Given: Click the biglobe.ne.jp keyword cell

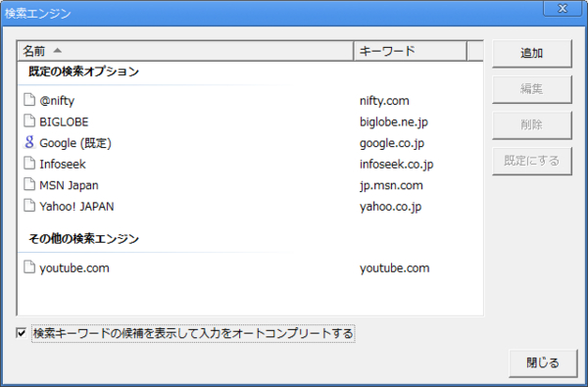Looking at the screenshot, I should (x=394, y=122).
